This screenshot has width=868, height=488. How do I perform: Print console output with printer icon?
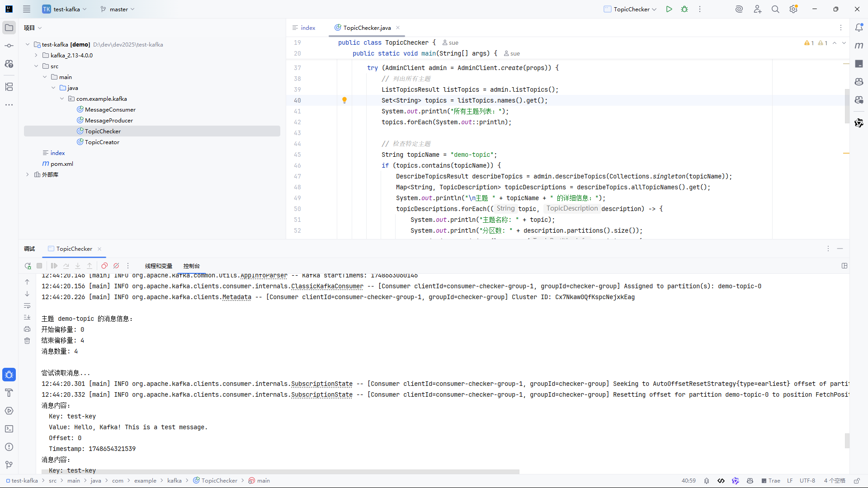[x=27, y=329]
